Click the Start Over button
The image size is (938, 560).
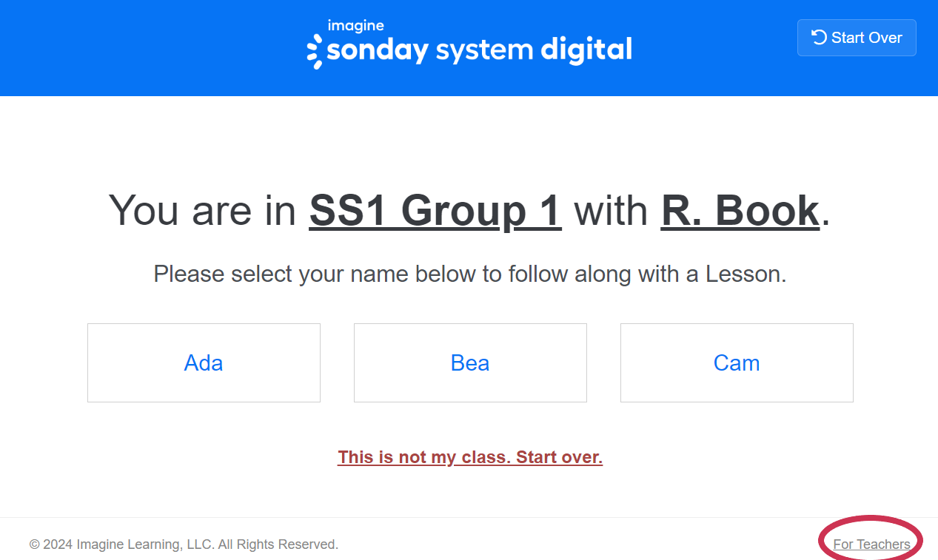point(857,38)
